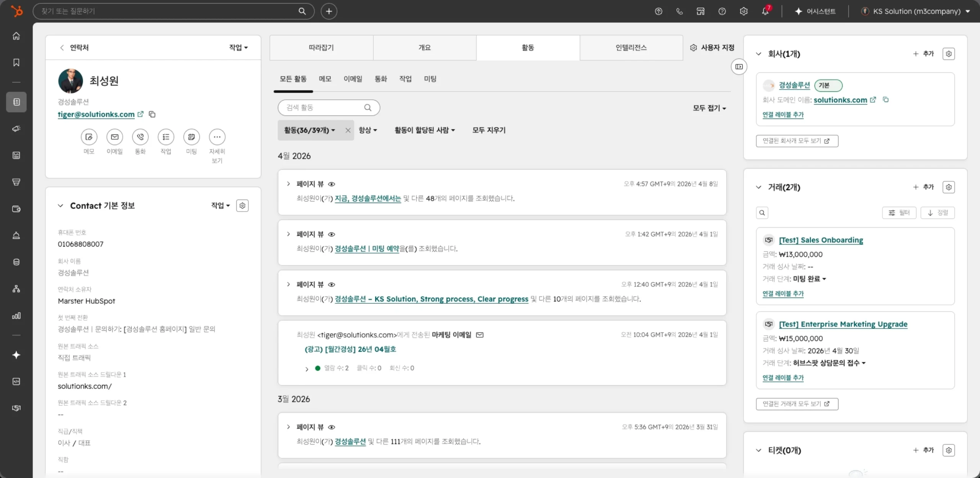Click the 검색 활동 search field

coord(329,108)
